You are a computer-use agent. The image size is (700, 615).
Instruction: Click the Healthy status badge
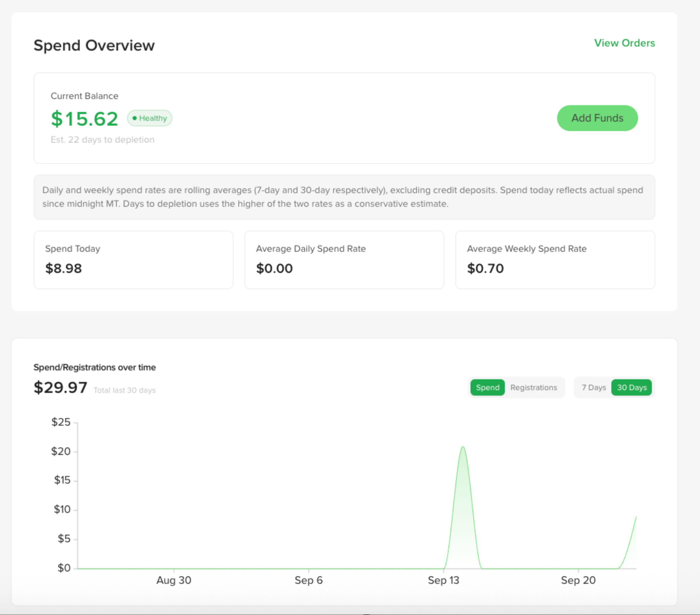click(150, 118)
